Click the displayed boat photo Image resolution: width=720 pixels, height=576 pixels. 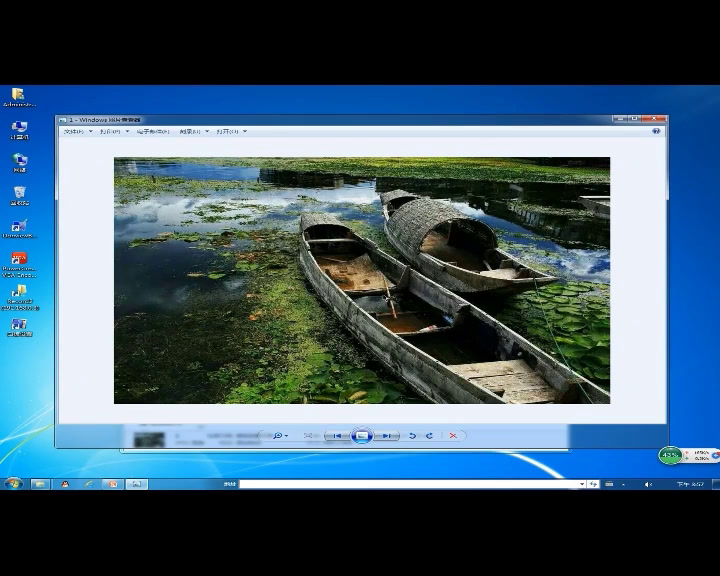(x=362, y=281)
